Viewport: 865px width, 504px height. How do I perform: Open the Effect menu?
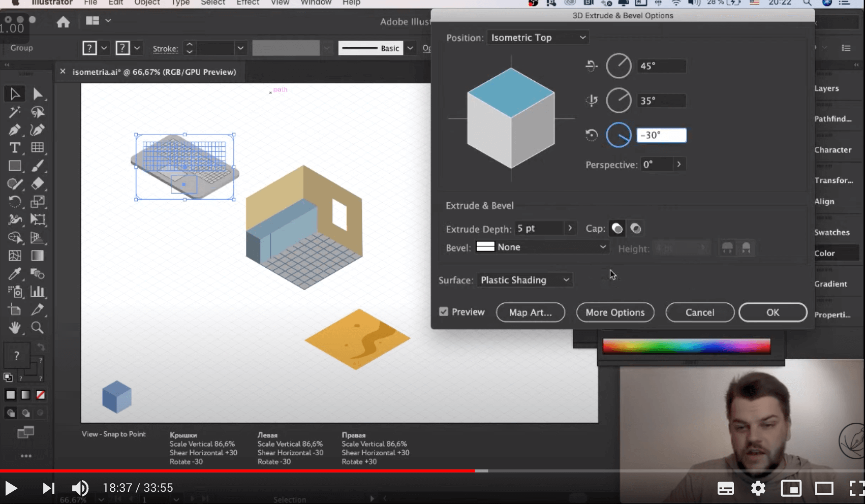[248, 3]
